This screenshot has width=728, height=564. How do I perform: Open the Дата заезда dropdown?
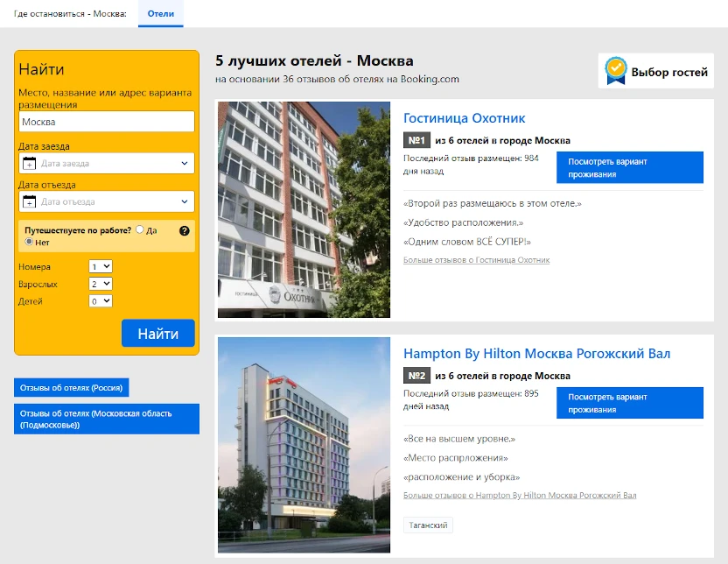(x=106, y=164)
